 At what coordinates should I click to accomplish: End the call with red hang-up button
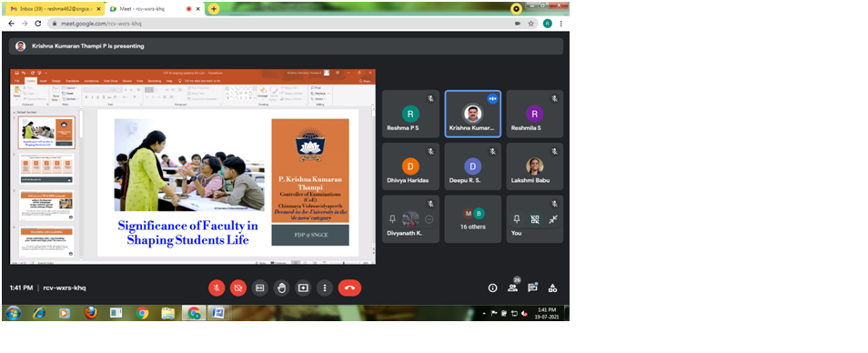coord(349,287)
